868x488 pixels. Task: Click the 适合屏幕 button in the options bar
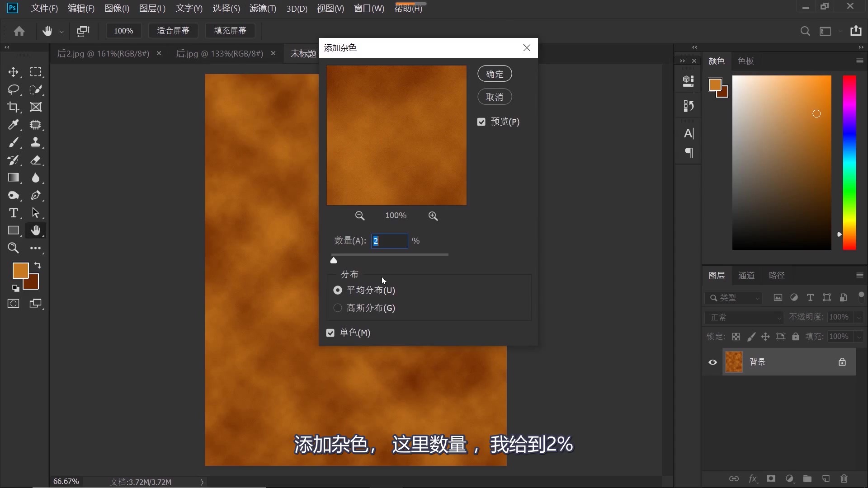tap(174, 30)
